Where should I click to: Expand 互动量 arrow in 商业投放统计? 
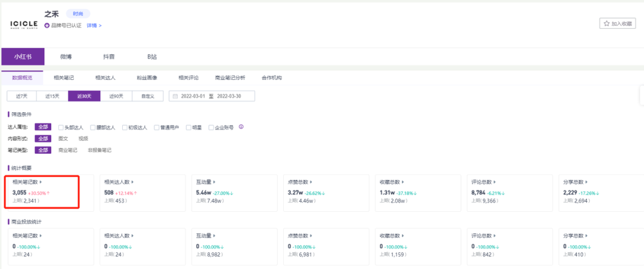click(215, 236)
